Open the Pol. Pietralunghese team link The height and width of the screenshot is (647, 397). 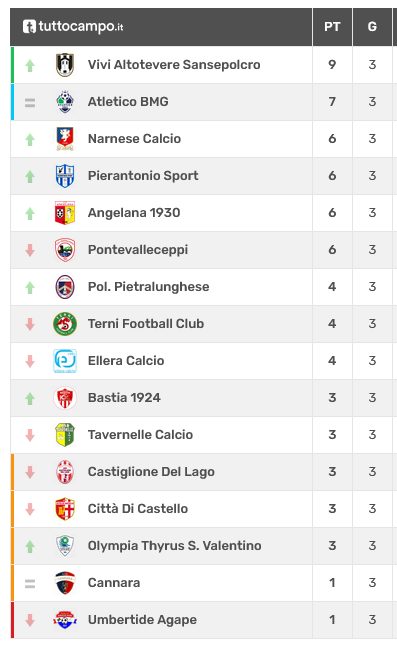149,287
